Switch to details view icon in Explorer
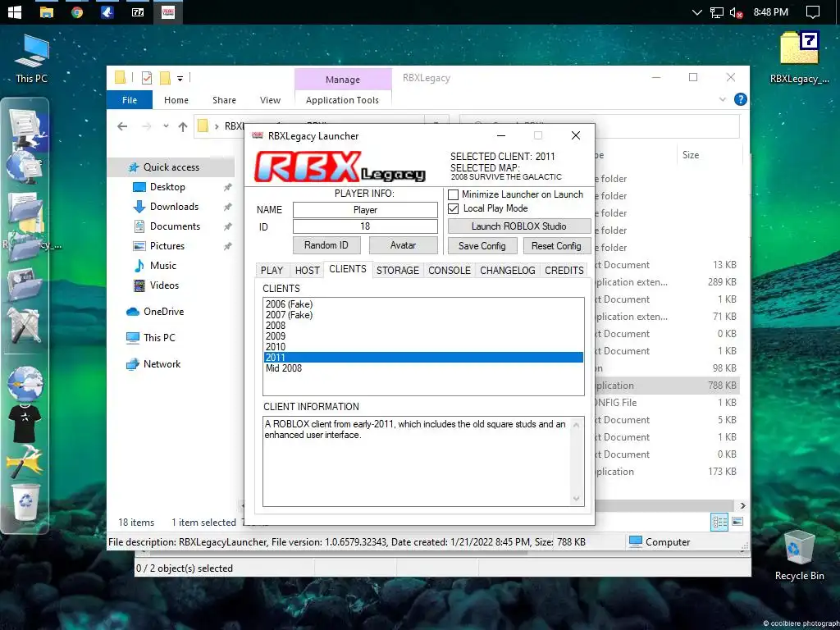Screen dimensions: 840x630 (719, 522)
